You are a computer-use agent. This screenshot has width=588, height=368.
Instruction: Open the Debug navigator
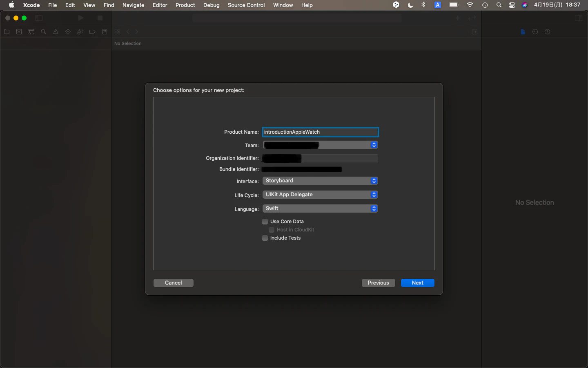pyautogui.click(x=80, y=32)
